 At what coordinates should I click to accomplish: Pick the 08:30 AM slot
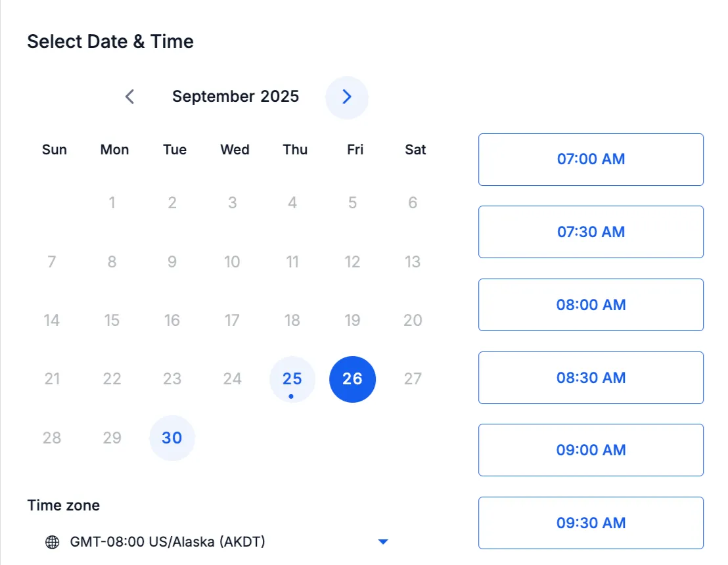click(x=591, y=378)
